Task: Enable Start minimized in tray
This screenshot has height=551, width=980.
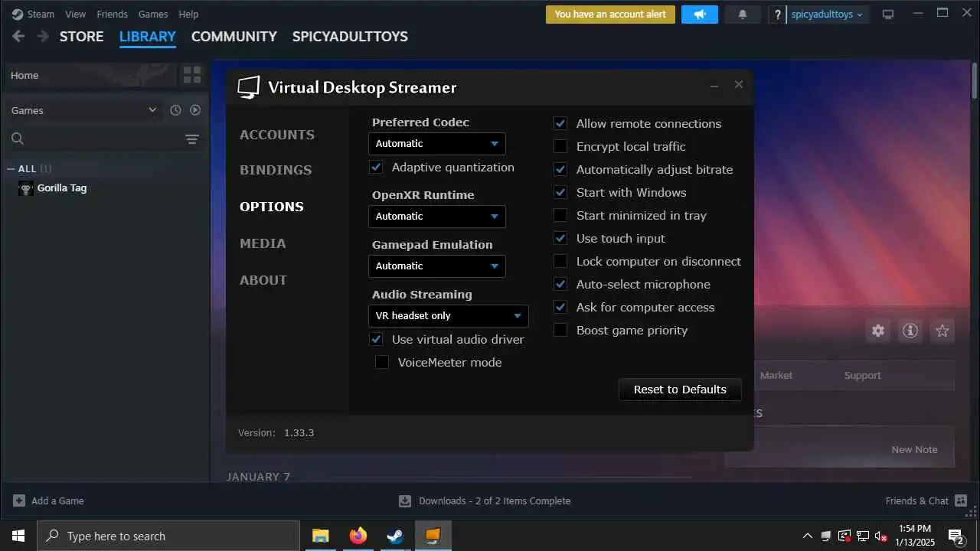Action: coord(560,215)
